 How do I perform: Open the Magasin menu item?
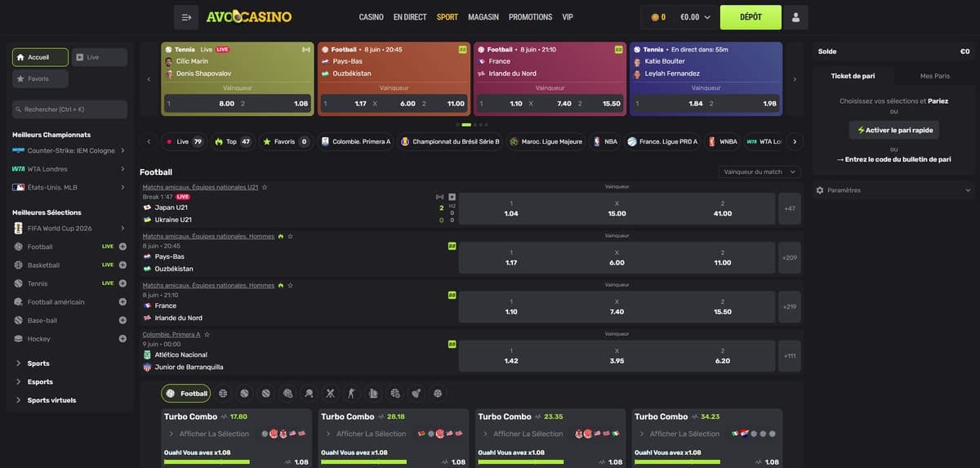[483, 17]
